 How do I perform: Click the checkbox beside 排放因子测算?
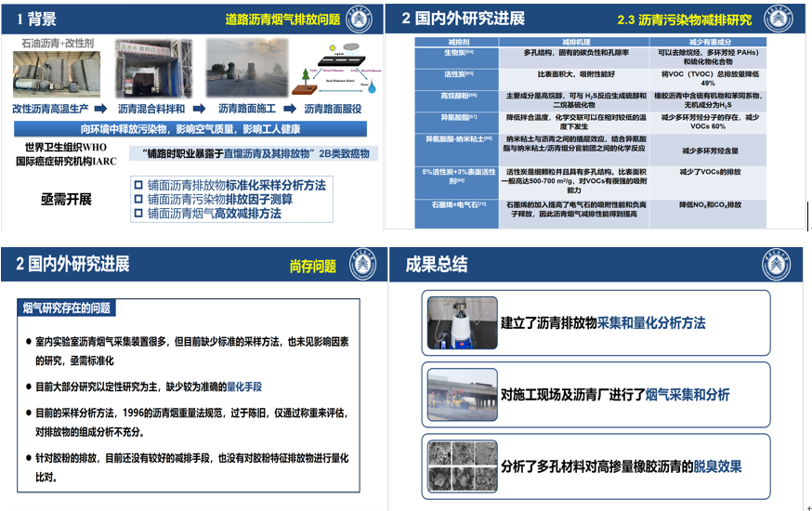coord(138,199)
